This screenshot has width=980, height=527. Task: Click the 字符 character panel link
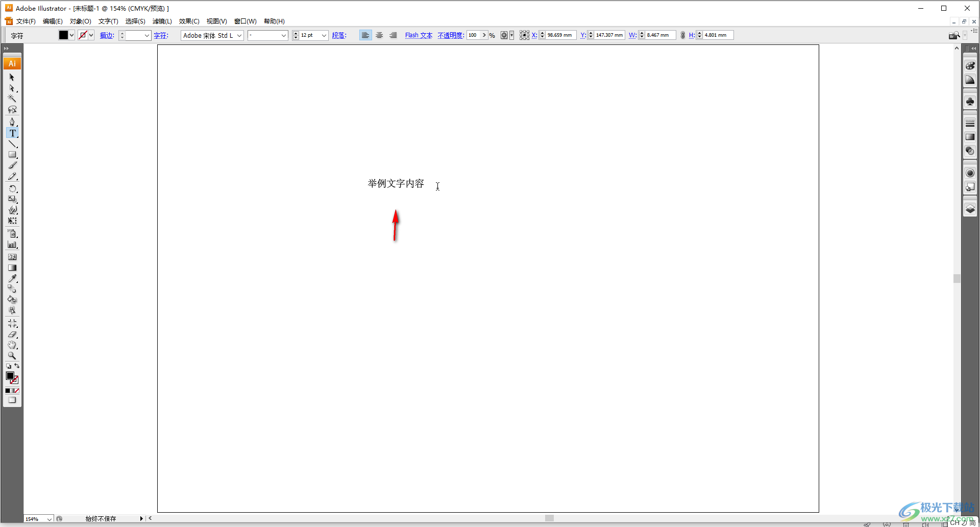[x=161, y=35]
